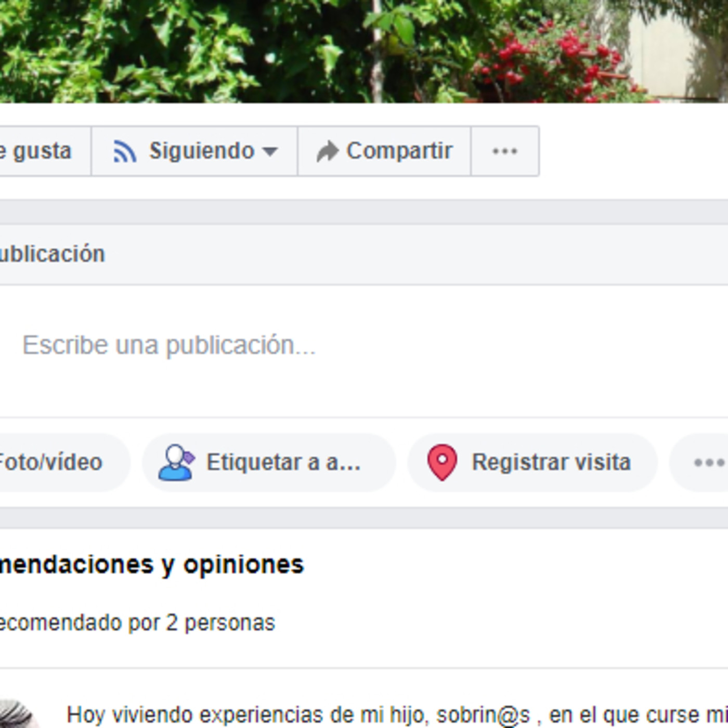Open the three-dot menu next to Compartir
Image resolution: width=728 pixels, height=728 pixels.
(504, 151)
